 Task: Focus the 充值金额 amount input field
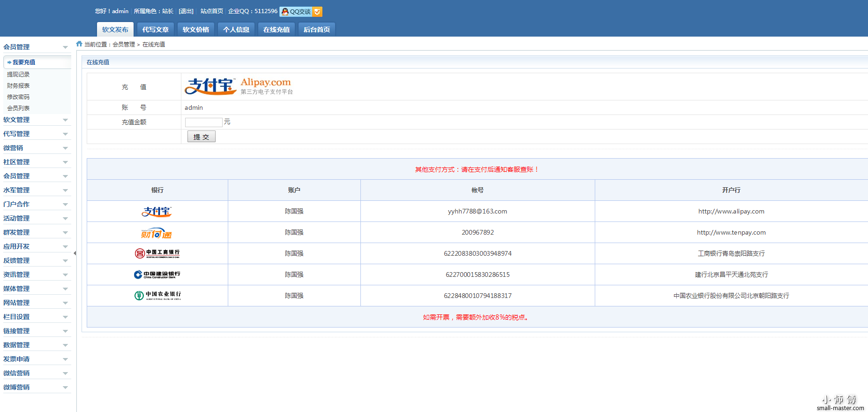[203, 122]
